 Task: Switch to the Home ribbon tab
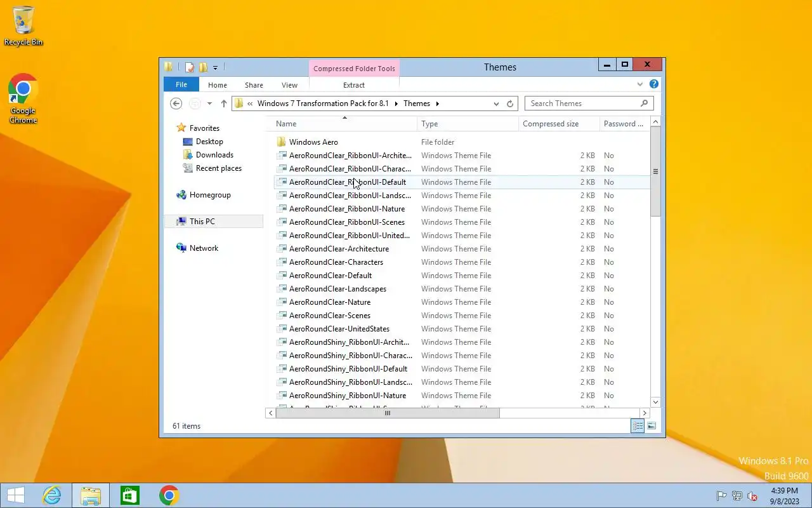218,85
